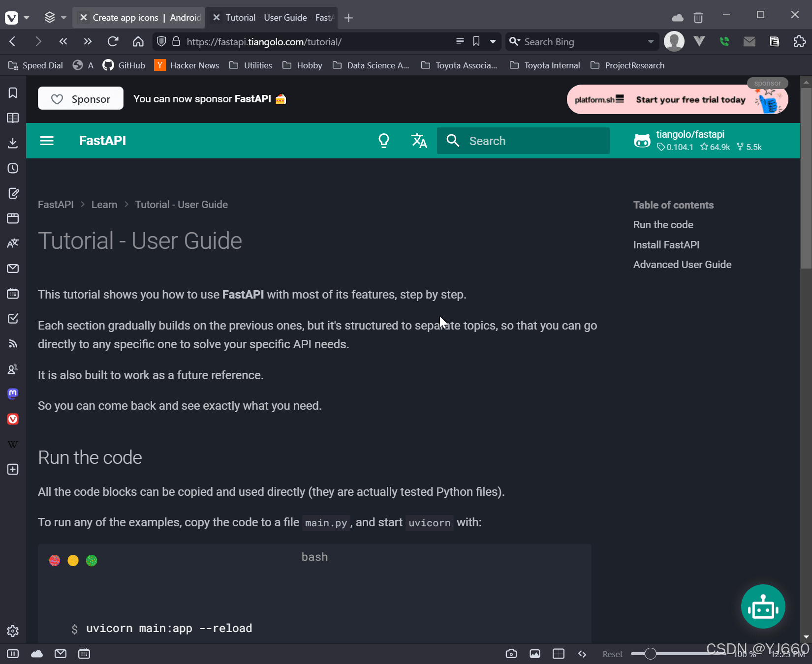Adjust the page zoom slider
Viewport: 812px width, 664px height.
680,654
